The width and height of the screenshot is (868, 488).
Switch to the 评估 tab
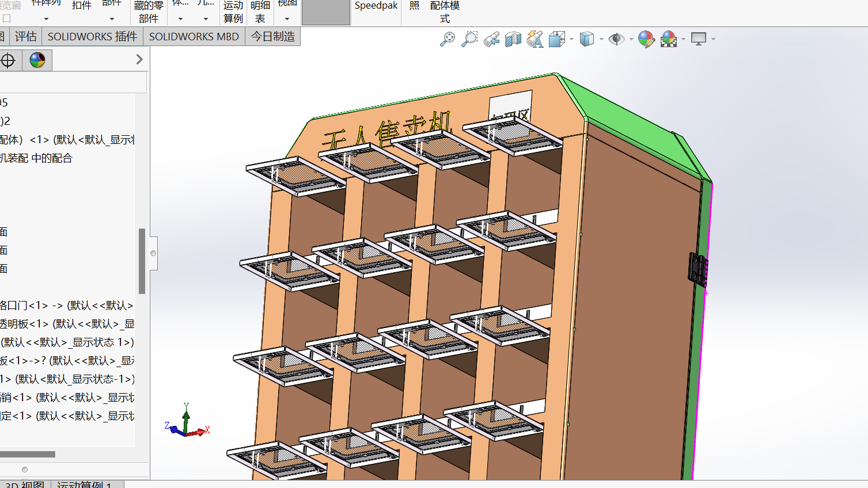25,36
